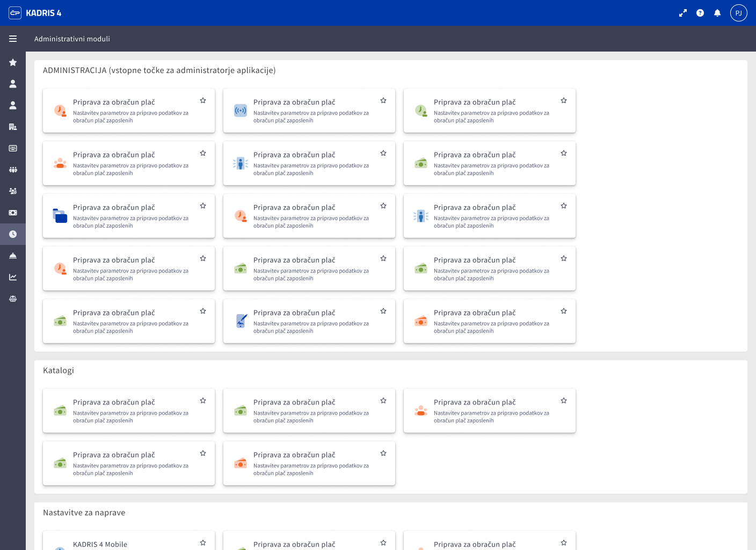Open Favorites from the sidebar star icon
Image resolution: width=756 pixels, height=550 pixels.
[x=13, y=62]
